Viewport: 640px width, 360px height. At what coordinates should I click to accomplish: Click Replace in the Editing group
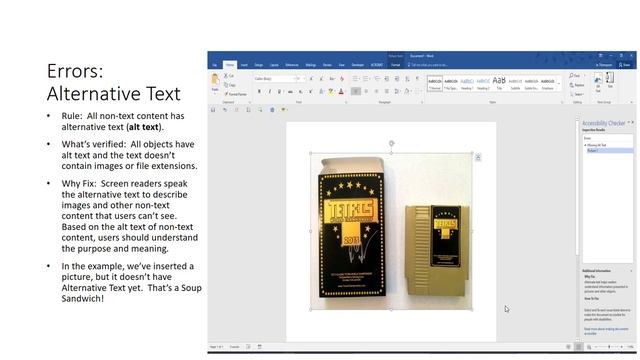pos(577,85)
